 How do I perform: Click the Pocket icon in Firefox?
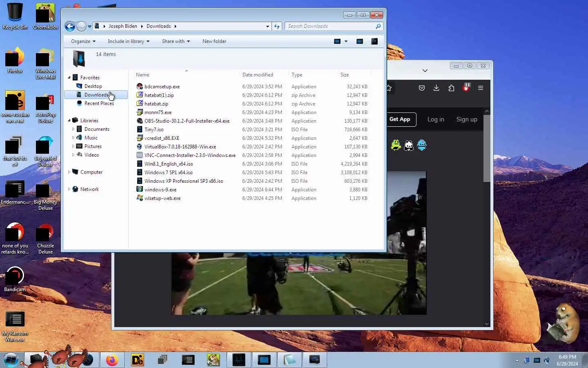[x=422, y=88]
